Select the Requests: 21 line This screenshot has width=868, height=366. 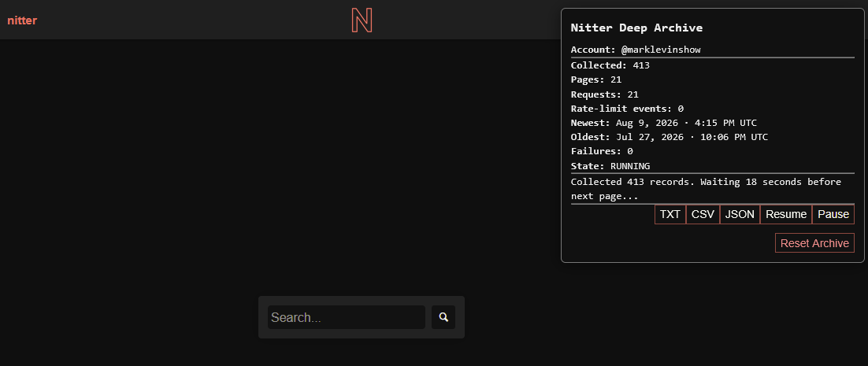pos(604,94)
